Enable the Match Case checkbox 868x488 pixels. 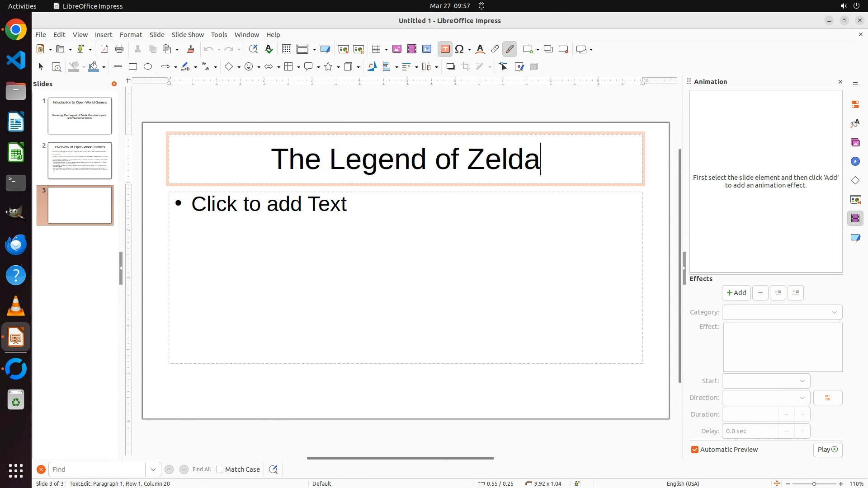220,469
